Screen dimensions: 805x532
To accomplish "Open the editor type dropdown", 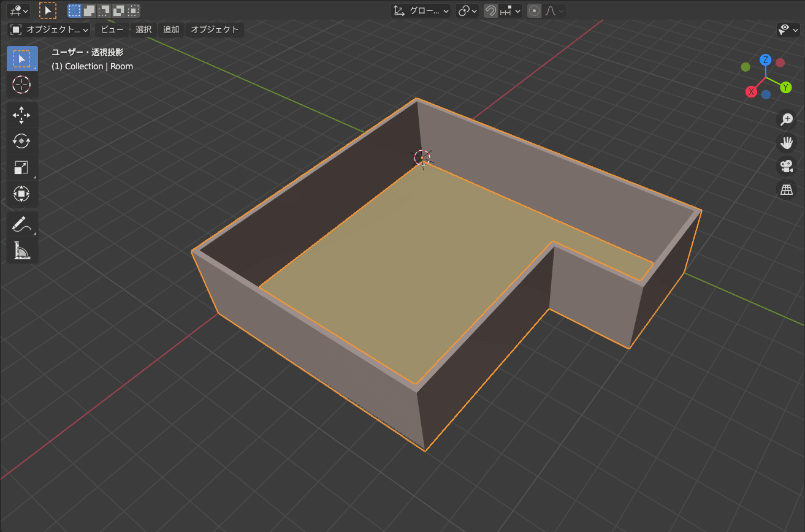I will (18, 10).
